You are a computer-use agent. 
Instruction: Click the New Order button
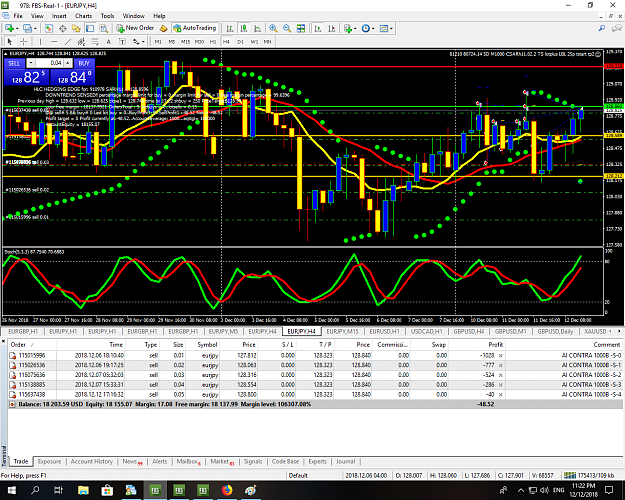tap(135, 28)
